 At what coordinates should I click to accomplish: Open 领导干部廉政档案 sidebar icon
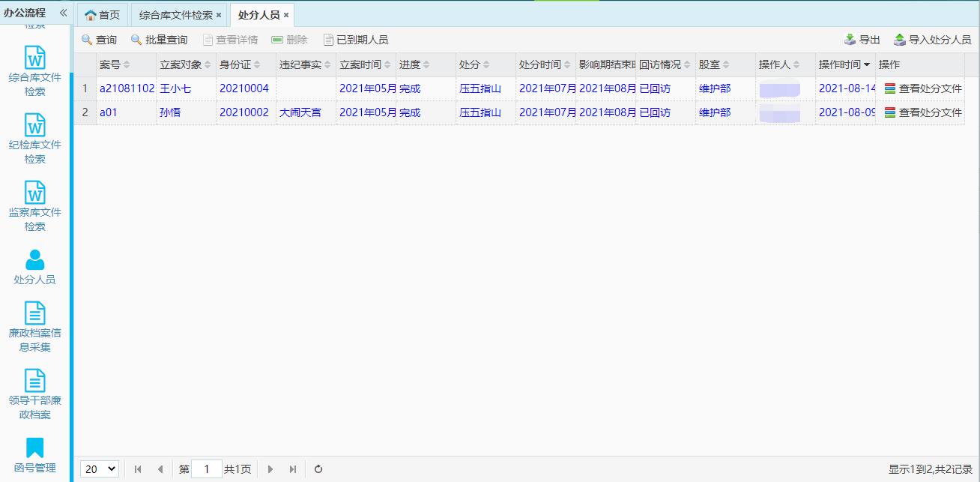click(35, 394)
